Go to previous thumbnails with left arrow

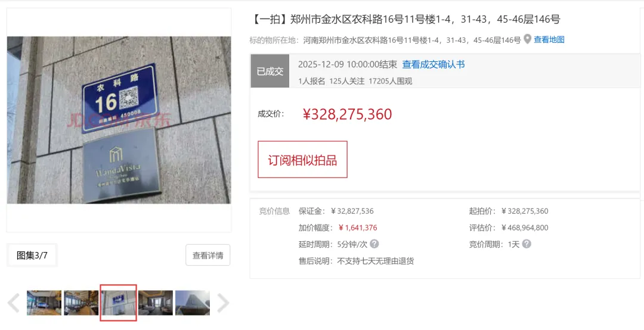pos(14,303)
